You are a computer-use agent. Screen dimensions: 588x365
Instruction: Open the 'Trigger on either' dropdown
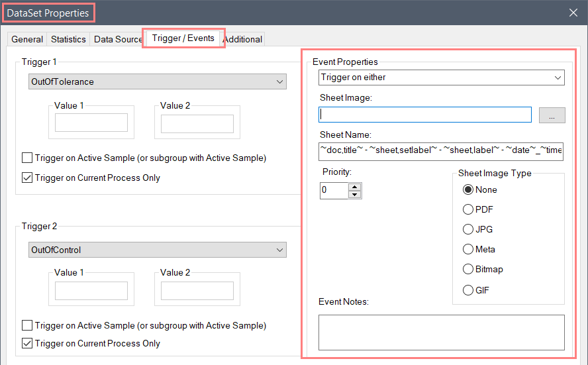tap(441, 78)
